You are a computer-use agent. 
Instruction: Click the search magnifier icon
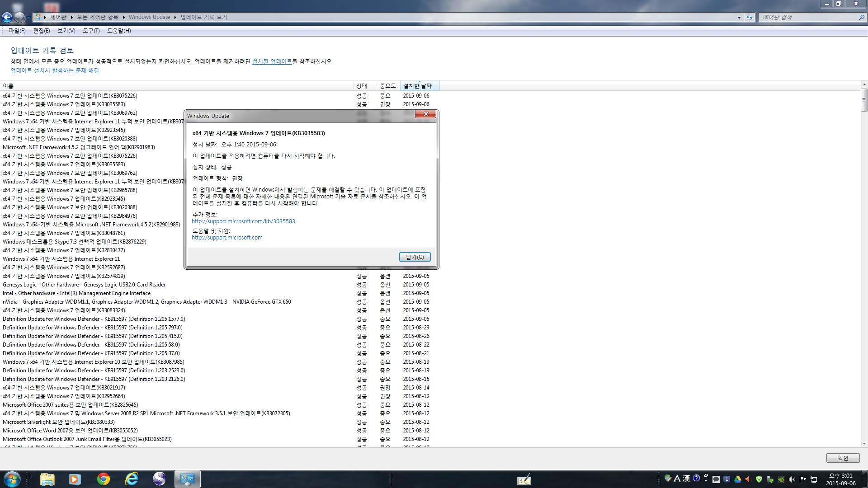pos(862,17)
